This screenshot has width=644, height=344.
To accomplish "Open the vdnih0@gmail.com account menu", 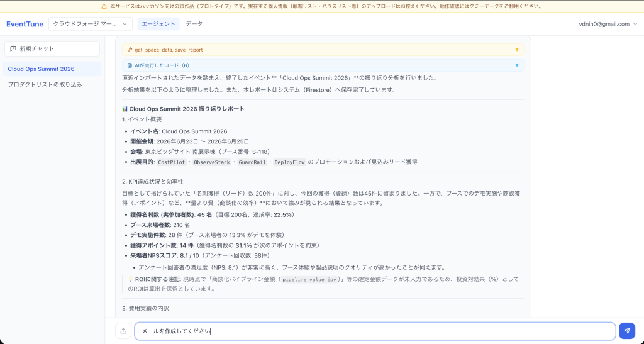I will click(x=608, y=24).
